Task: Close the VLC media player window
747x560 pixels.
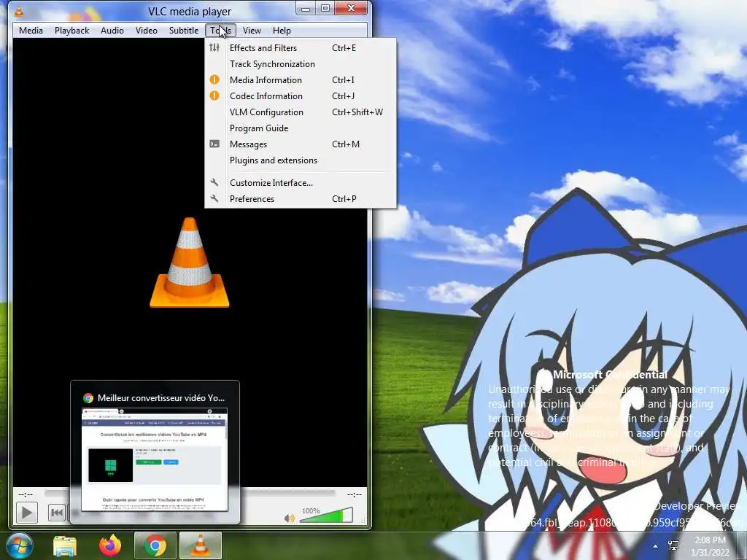Action: coord(352,8)
